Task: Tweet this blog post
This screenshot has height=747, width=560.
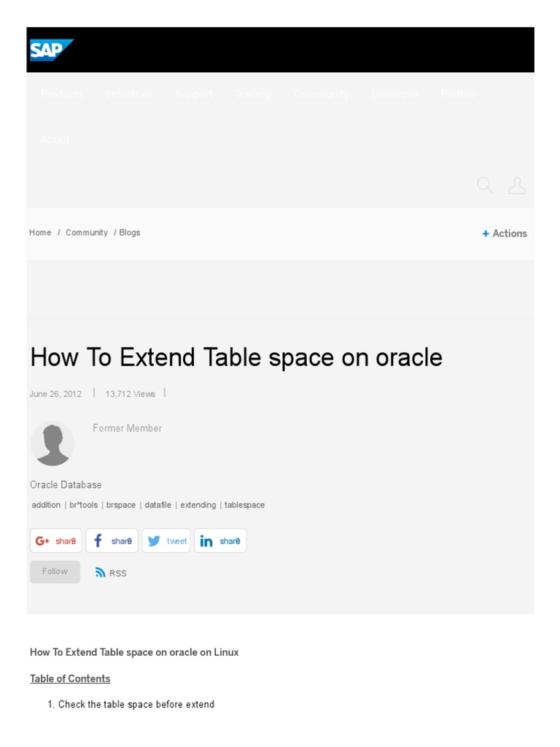Action: pyautogui.click(x=167, y=541)
